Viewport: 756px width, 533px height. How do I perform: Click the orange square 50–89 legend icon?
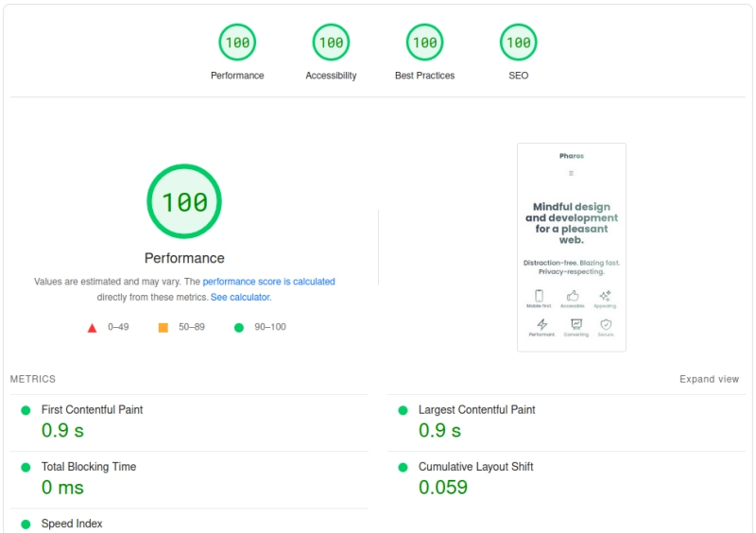tap(163, 328)
